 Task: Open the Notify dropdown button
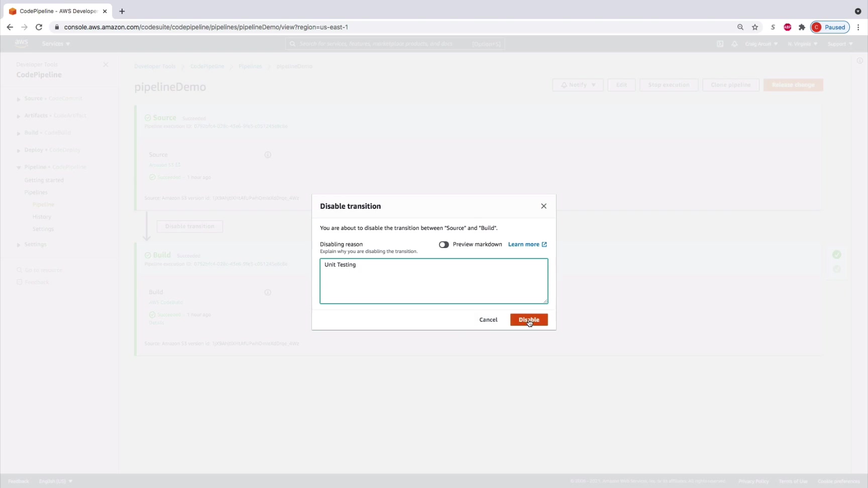click(578, 85)
